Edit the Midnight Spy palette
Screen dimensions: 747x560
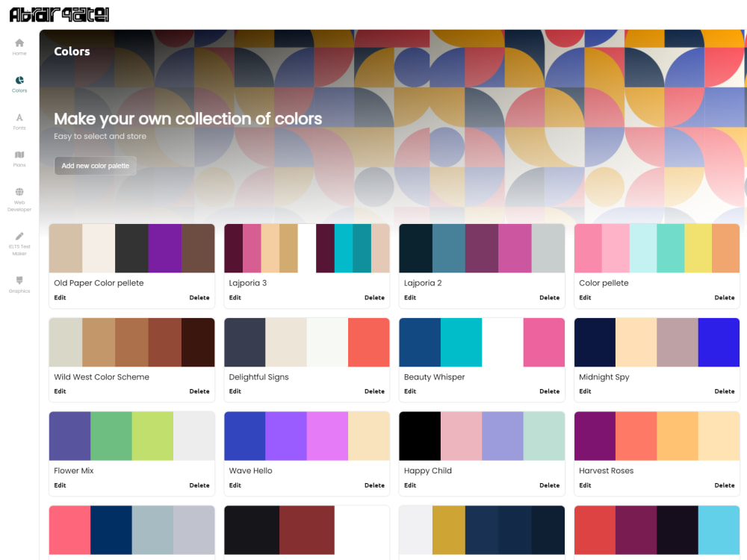click(585, 391)
